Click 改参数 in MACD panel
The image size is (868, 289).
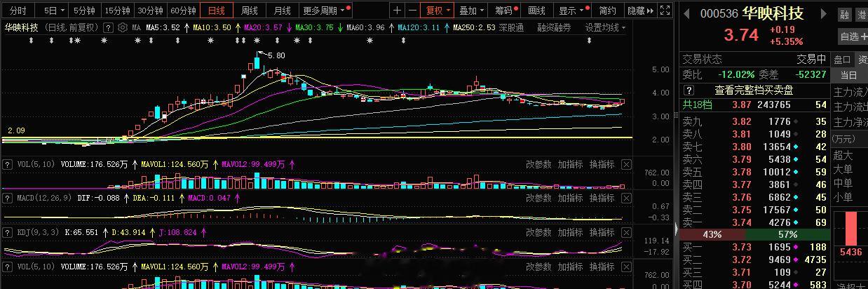click(x=539, y=199)
